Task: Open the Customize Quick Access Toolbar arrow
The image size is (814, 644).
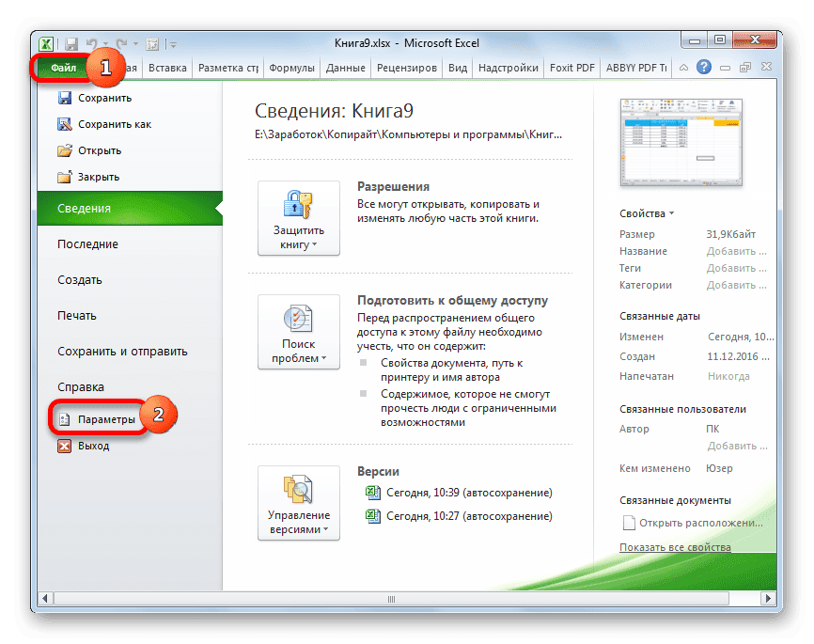Action: (172, 44)
